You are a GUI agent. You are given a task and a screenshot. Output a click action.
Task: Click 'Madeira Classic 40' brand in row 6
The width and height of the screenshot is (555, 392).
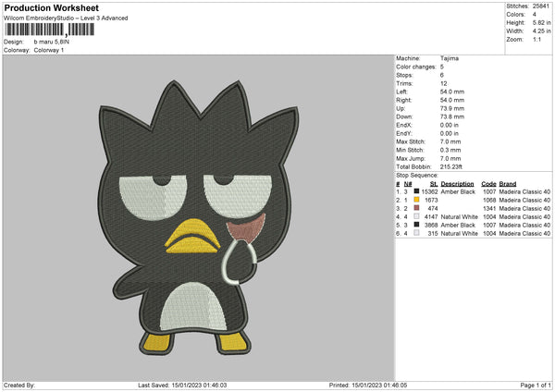[524, 234]
